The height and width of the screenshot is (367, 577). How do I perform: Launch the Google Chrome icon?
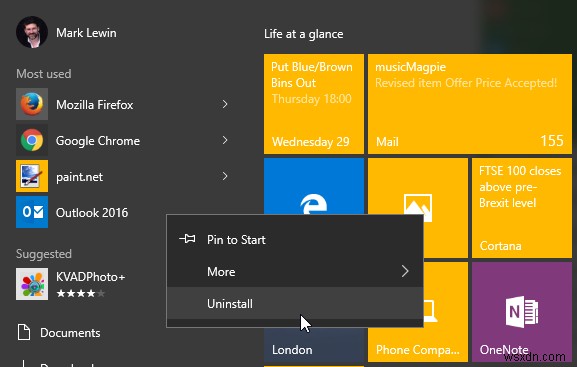pos(32,140)
